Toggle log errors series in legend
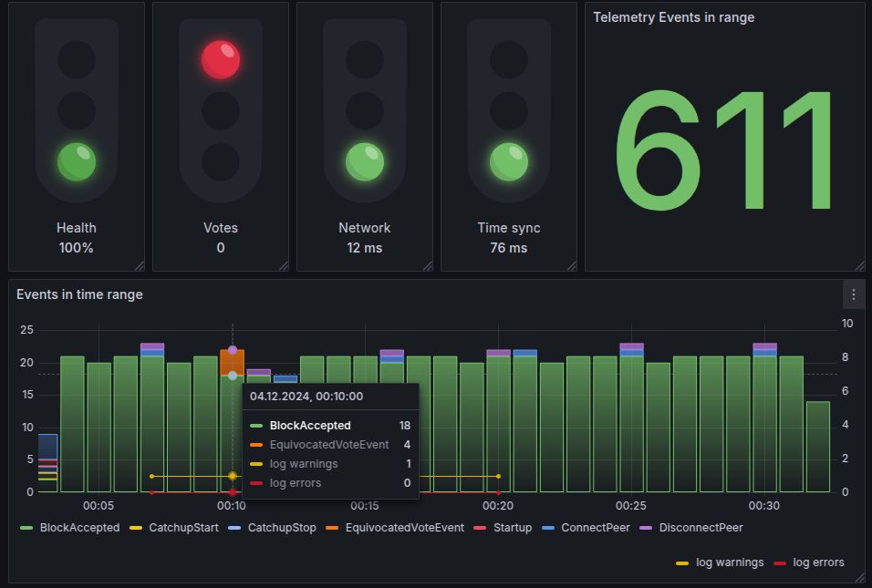The height and width of the screenshot is (588, 872). coord(808,562)
